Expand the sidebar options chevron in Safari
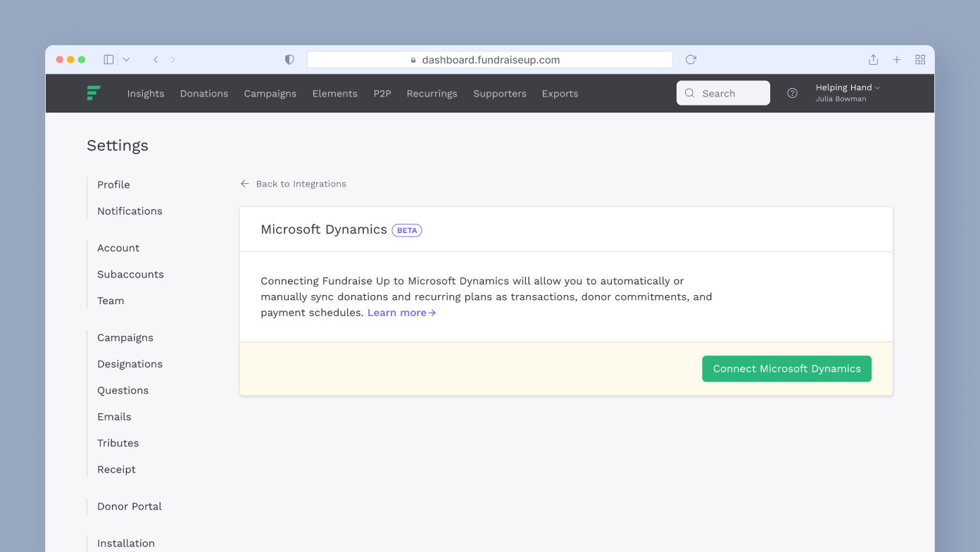This screenshot has height=552, width=980. (x=126, y=60)
